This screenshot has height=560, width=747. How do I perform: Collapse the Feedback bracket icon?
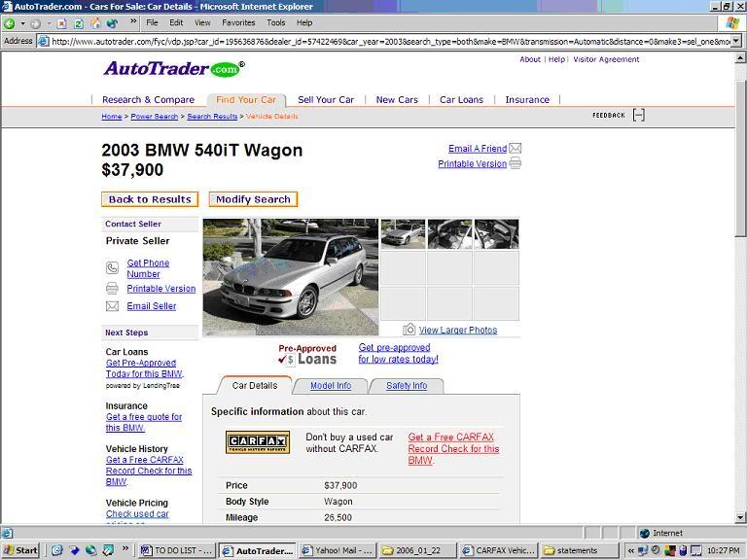click(x=639, y=115)
